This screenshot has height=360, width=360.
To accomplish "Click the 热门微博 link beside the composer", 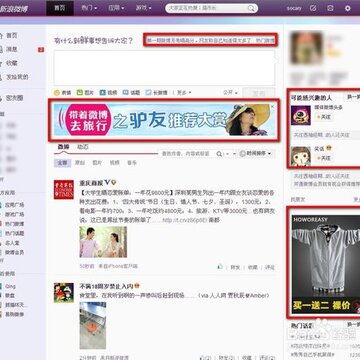I will click(265, 40).
